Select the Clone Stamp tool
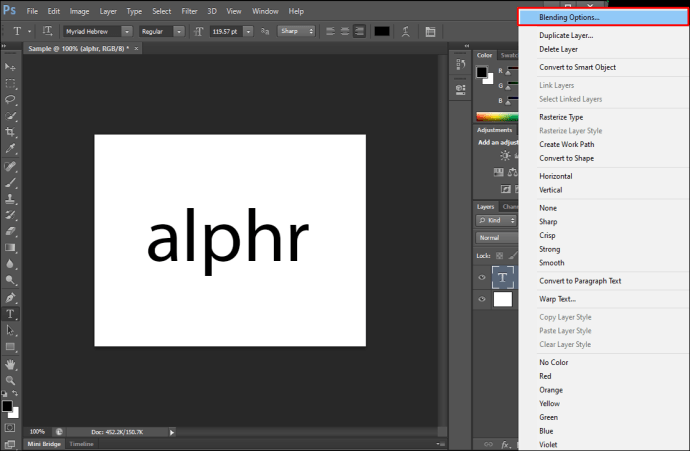This screenshot has width=690, height=451. pyautogui.click(x=10, y=199)
